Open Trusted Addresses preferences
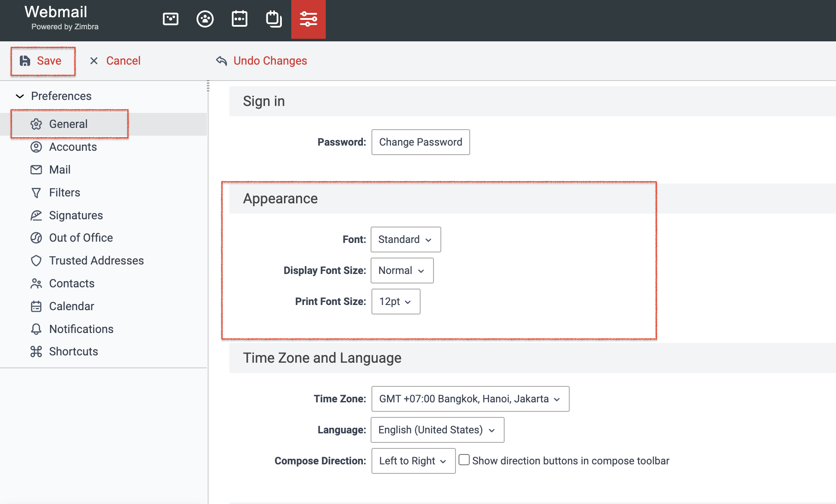This screenshot has width=836, height=504. [x=103, y=261]
